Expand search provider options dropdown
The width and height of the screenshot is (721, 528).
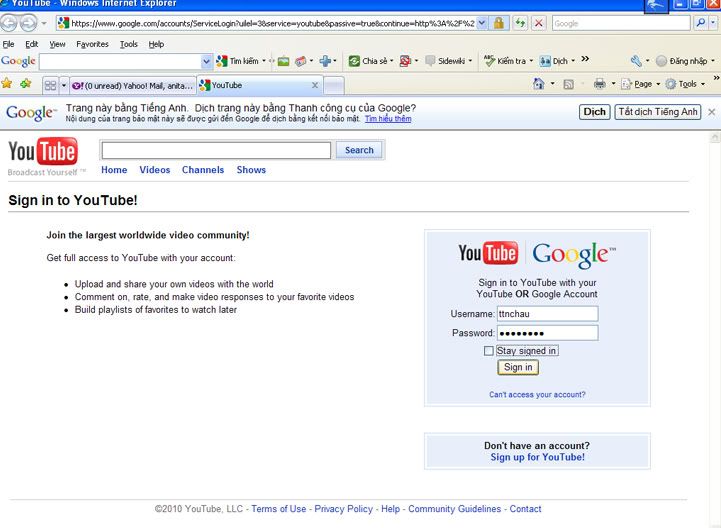pos(713,23)
